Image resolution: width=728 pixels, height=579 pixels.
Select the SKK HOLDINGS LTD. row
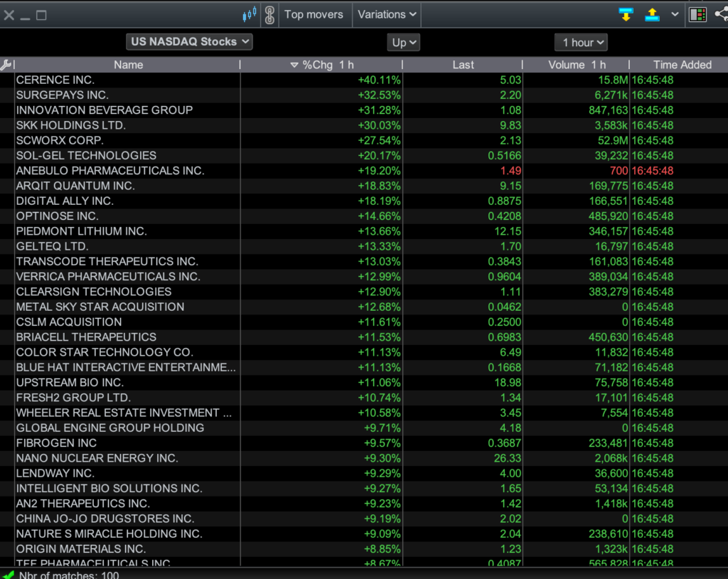click(364, 125)
